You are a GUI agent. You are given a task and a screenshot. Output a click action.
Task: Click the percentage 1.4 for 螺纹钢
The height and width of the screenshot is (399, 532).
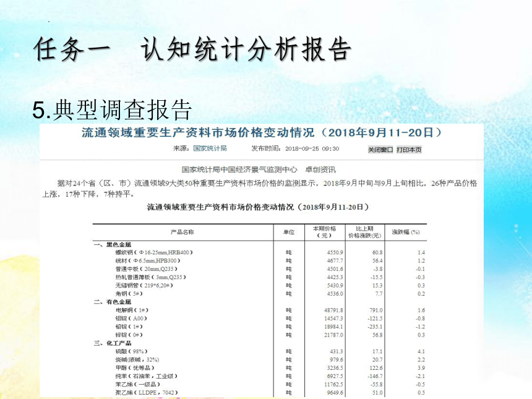[x=421, y=252]
